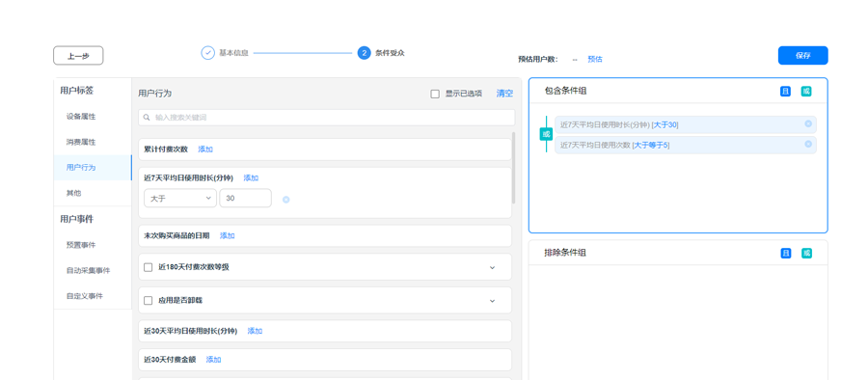Click the search magnifier icon
868x380 pixels.
pyautogui.click(x=147, y=118)
